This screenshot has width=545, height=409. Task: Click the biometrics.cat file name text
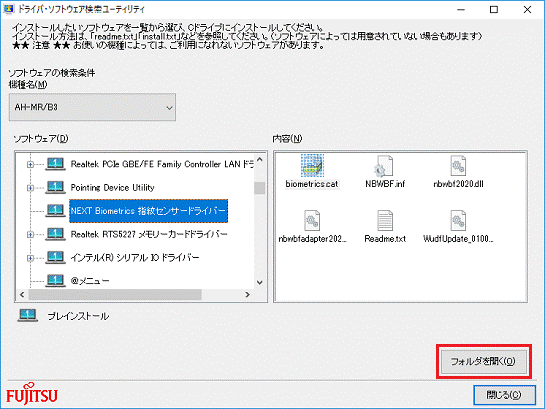tap(312, 184)
